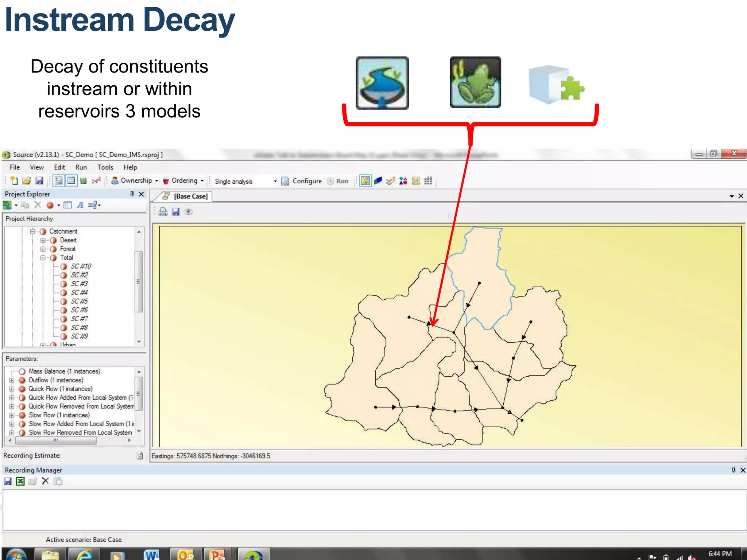Open the Help menu
Screen dimensions: 747x560
pos(130,167)
